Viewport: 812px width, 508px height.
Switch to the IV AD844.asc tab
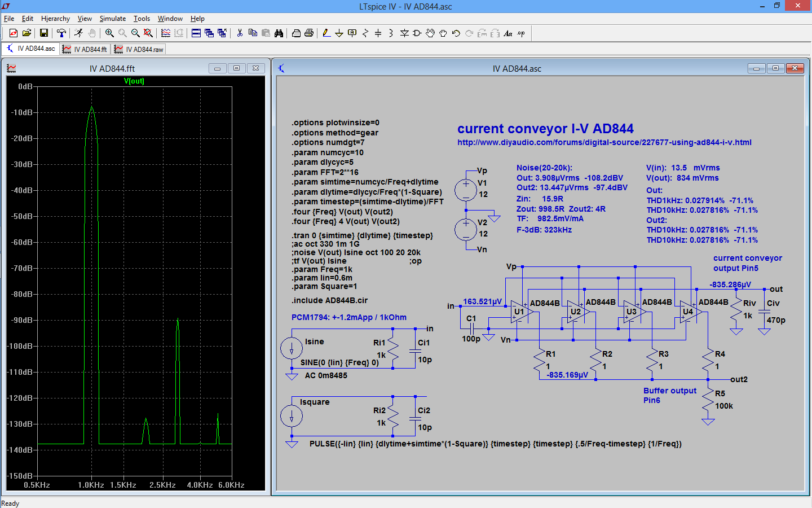[30, 49]
